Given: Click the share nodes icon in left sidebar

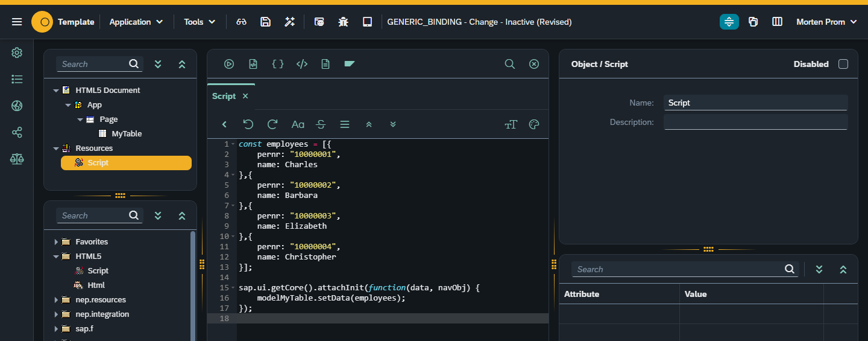Looking at the screenshot, I should tap(17, 133).
